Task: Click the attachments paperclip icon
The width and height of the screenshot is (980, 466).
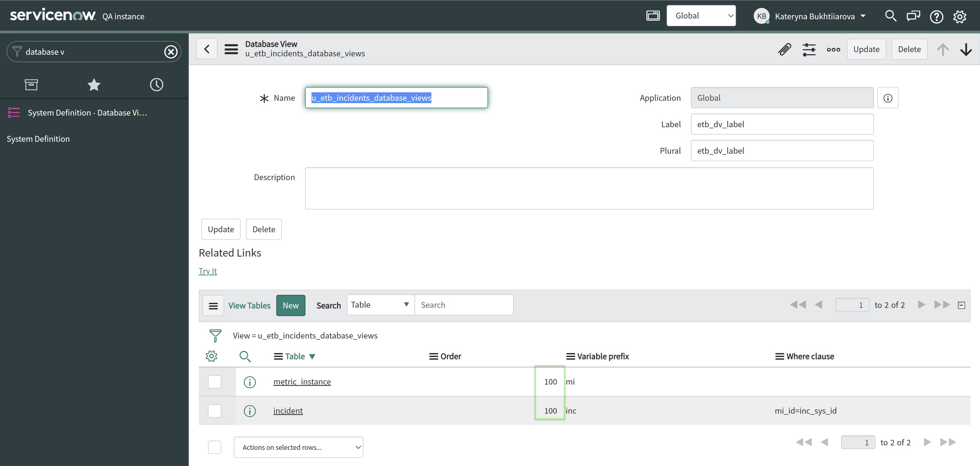Action: 784,49
